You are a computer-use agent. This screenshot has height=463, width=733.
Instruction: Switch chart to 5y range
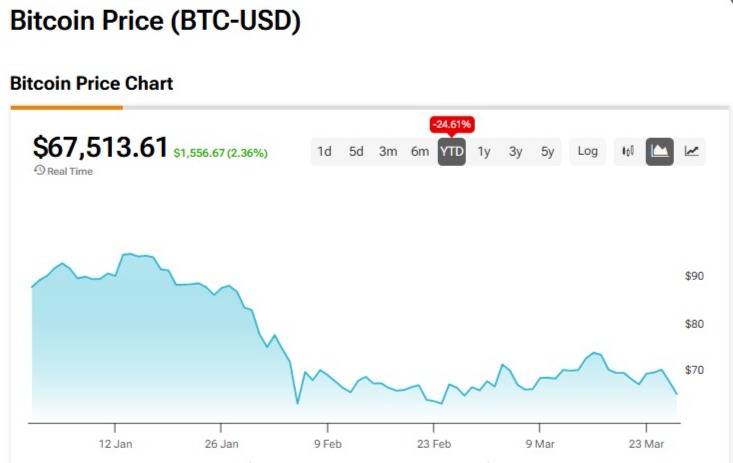point(547,152)
